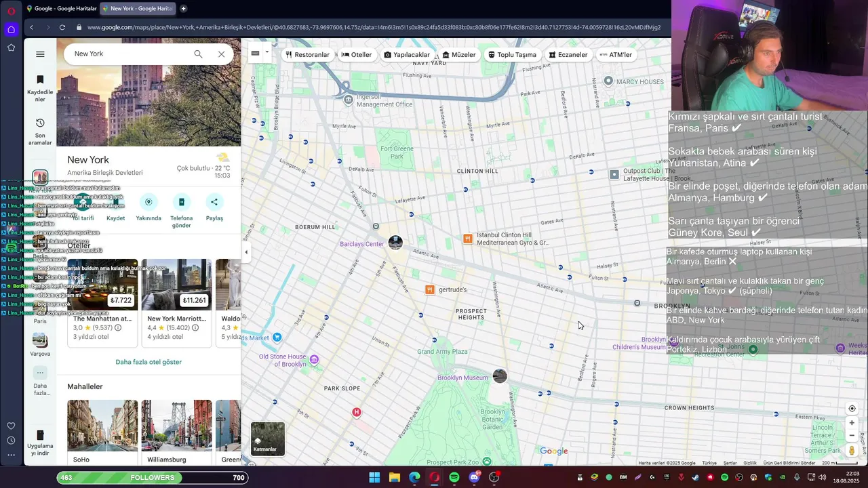Zoom in on the map
The width and height of the screenshot is (868, 488).
click(x=852, y=423)
